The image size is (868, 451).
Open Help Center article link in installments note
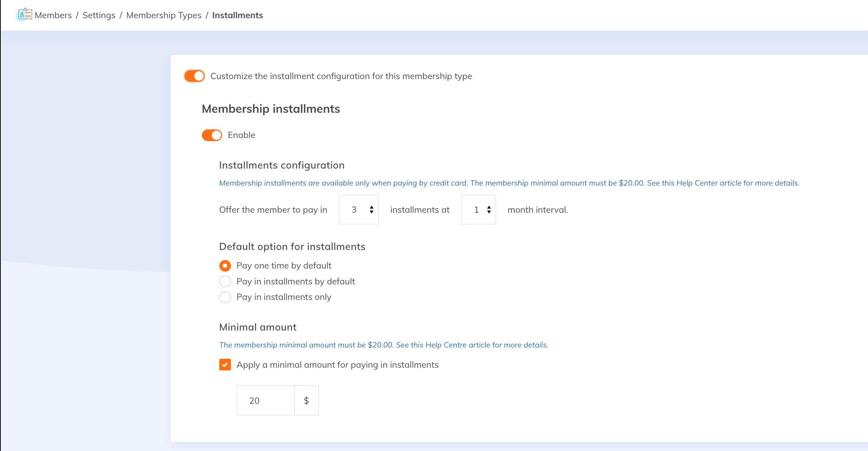[x=697, y=183]
